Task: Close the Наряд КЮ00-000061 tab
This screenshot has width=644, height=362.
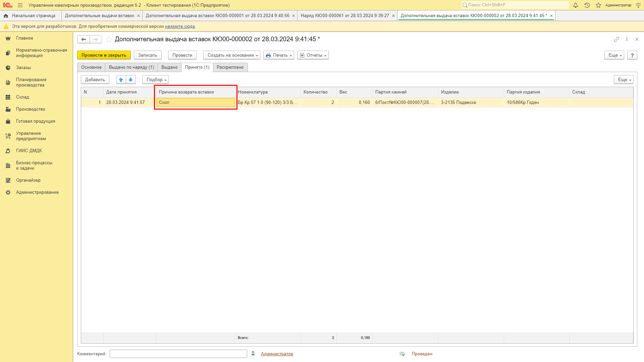Action: (393, 16)
